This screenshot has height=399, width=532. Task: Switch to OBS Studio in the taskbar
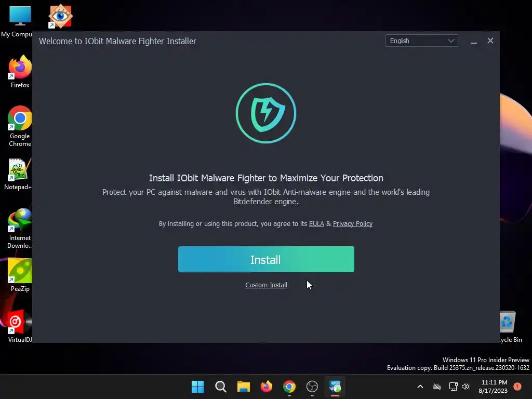[x=312, y=387]
